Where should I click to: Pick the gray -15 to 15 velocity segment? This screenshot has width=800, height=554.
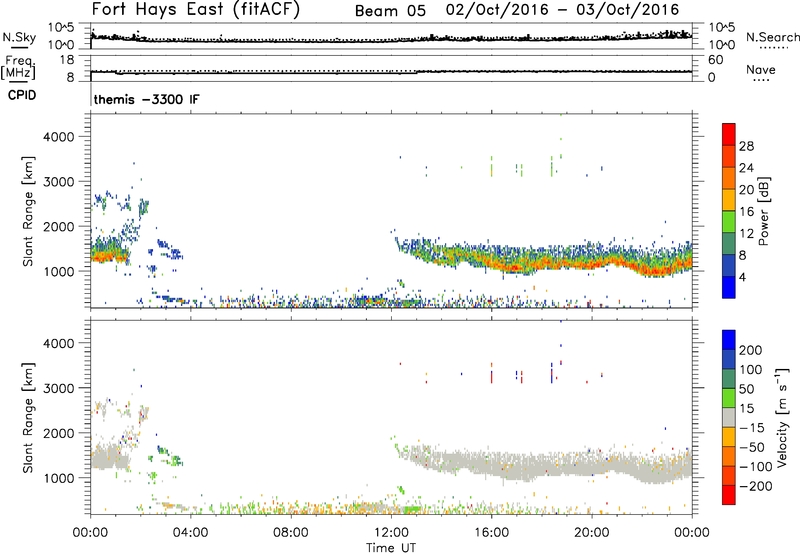click(729, 417)
